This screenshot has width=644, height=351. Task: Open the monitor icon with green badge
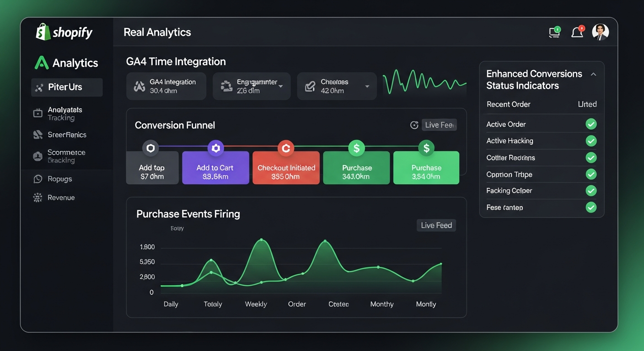554,32
